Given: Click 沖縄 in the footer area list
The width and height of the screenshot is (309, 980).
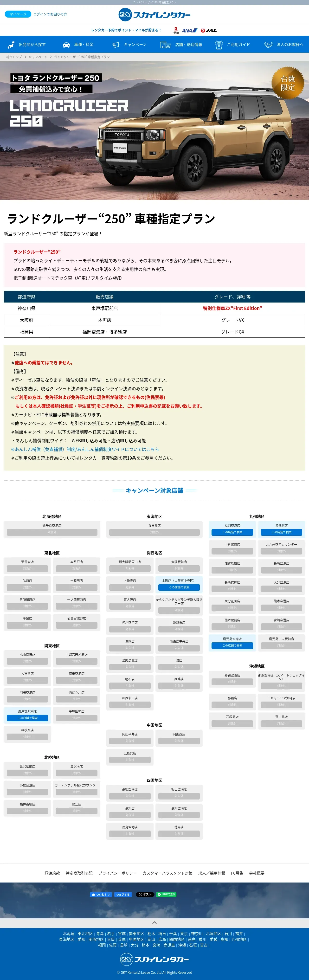Looking at the screenshot, I should click(x=182, y=945).
